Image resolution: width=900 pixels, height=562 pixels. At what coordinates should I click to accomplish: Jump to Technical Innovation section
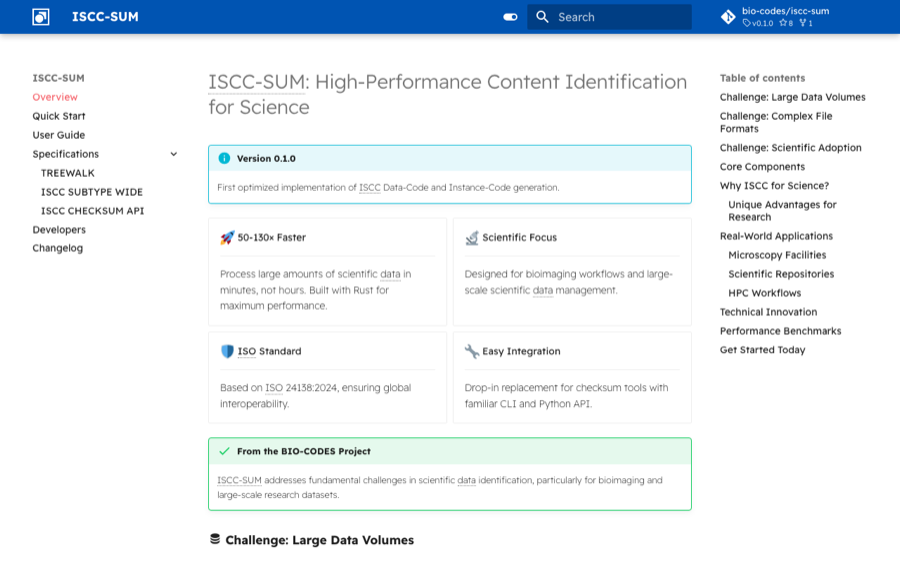pyautogui.click(x=769, y=312)
